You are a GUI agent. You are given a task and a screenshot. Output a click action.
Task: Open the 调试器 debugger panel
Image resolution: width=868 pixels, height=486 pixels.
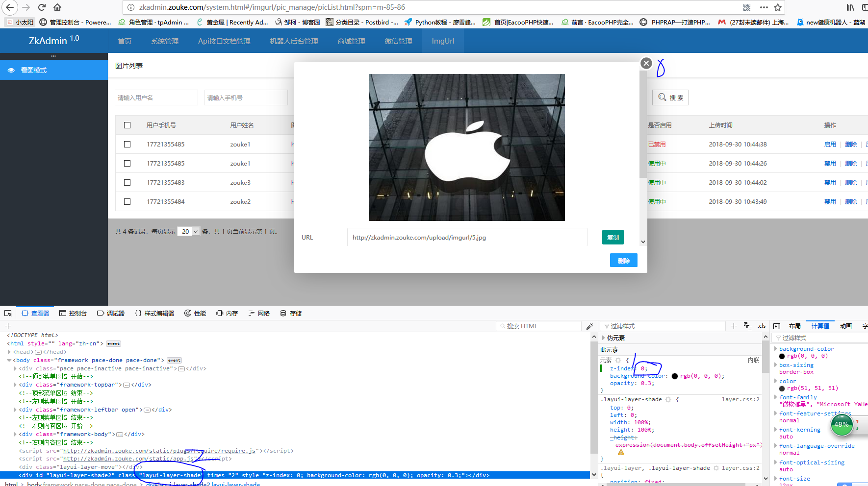[111, 313]
